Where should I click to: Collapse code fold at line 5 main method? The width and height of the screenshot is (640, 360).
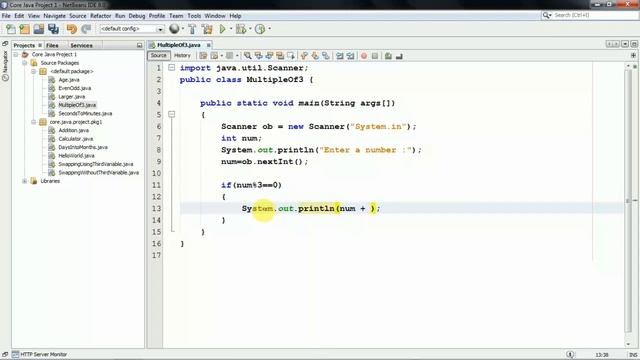pos(172,115)
